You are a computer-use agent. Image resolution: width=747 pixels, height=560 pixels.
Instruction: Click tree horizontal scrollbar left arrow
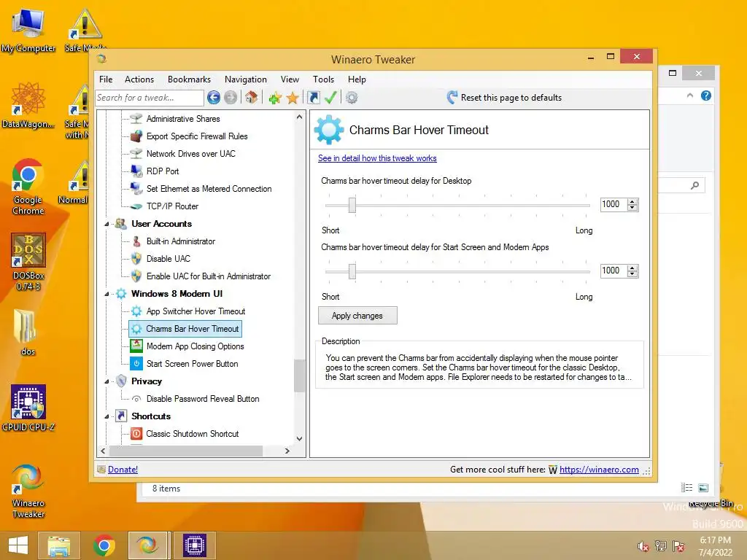[103, 451]
